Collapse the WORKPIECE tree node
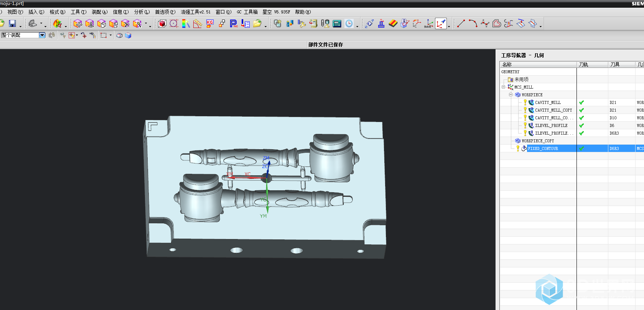The width and height of the screenshot is (644, 310). pyautogui.click(x=511, y=95)
